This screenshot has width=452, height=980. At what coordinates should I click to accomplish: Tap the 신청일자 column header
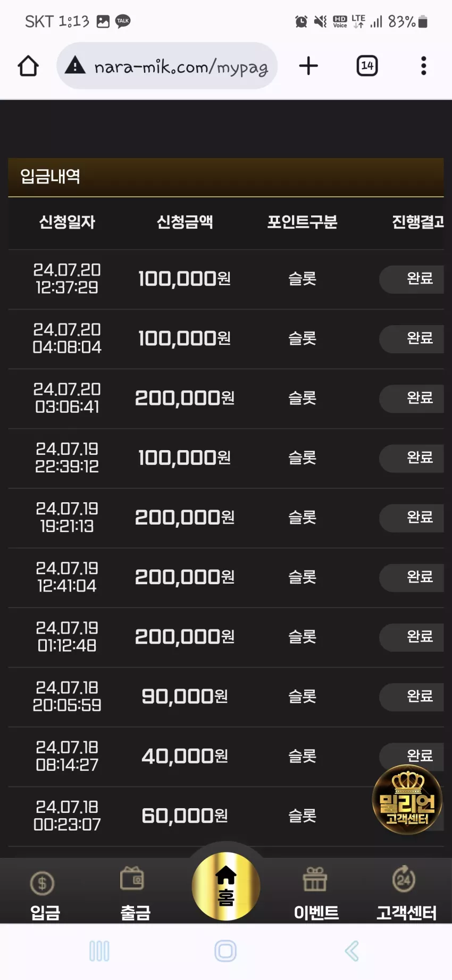pos(67,222)
